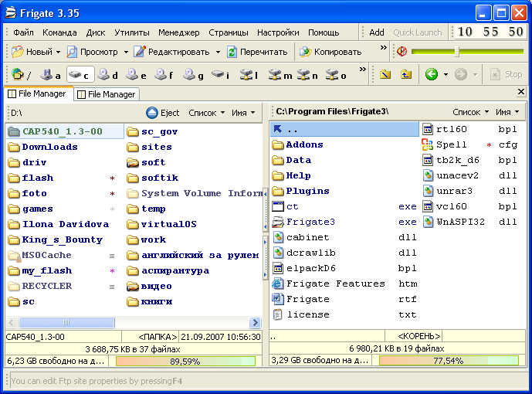Open drive i
532x394 pixels.
point(221,74)
